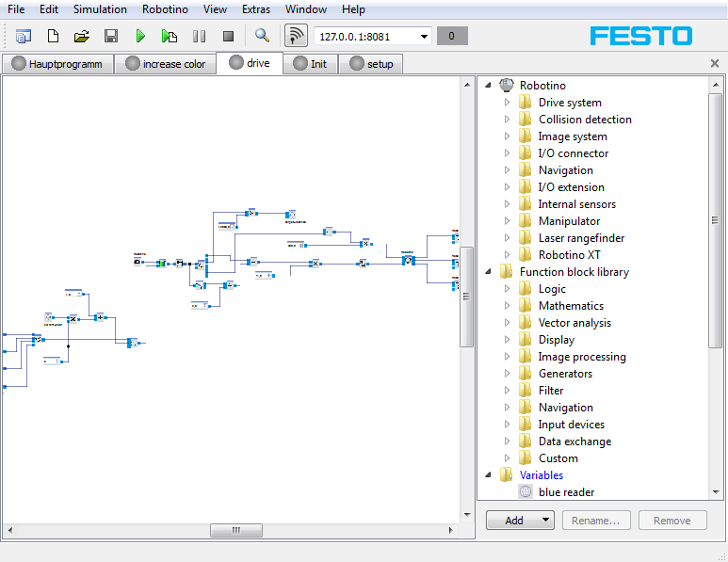Start simulation with the green play icon
Viewport: 728px width, 562px height.
click(140, 36)
